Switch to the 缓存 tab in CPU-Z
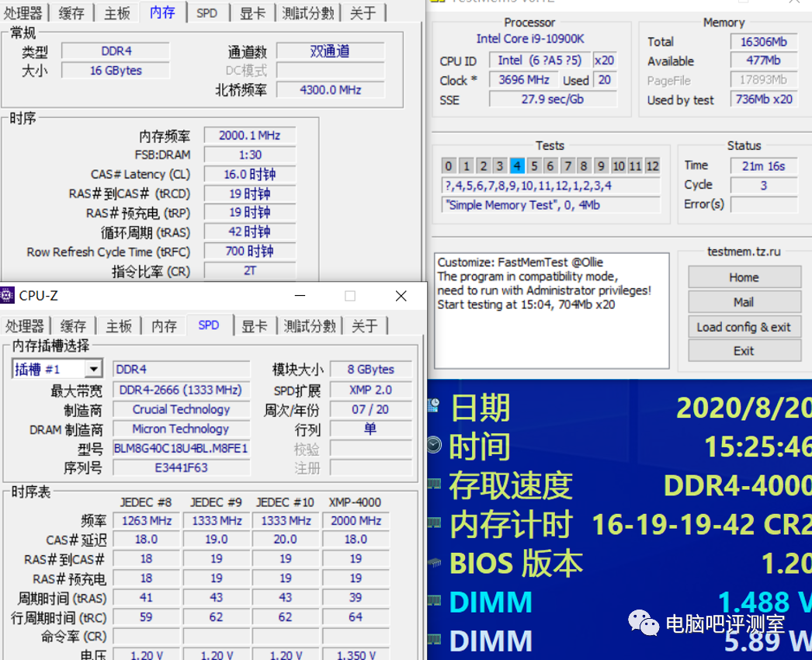The width and height of the screenshot is (812, 660). 73,325
